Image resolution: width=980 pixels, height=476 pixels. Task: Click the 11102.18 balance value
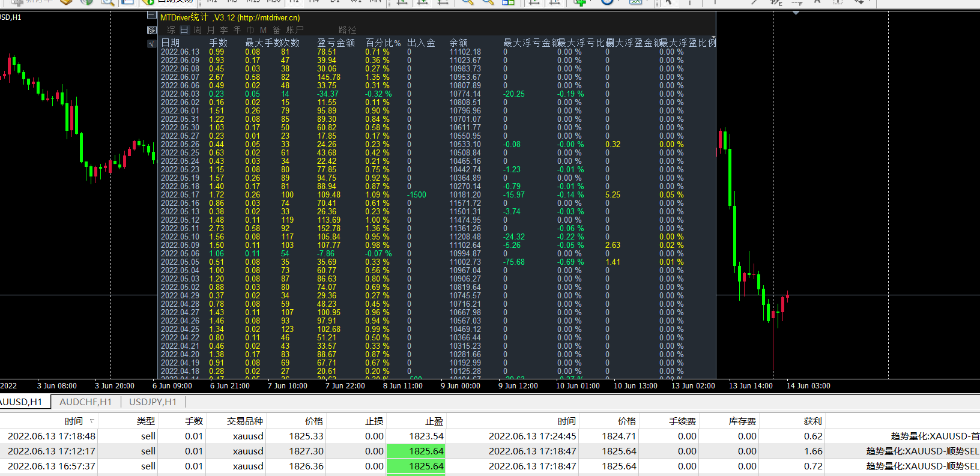click(x=465, y=52)
